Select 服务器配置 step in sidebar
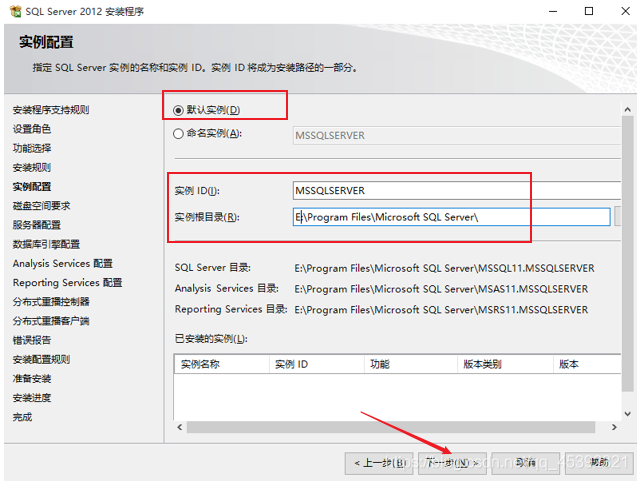The image size is (637, 481). [x=37, y=225]
